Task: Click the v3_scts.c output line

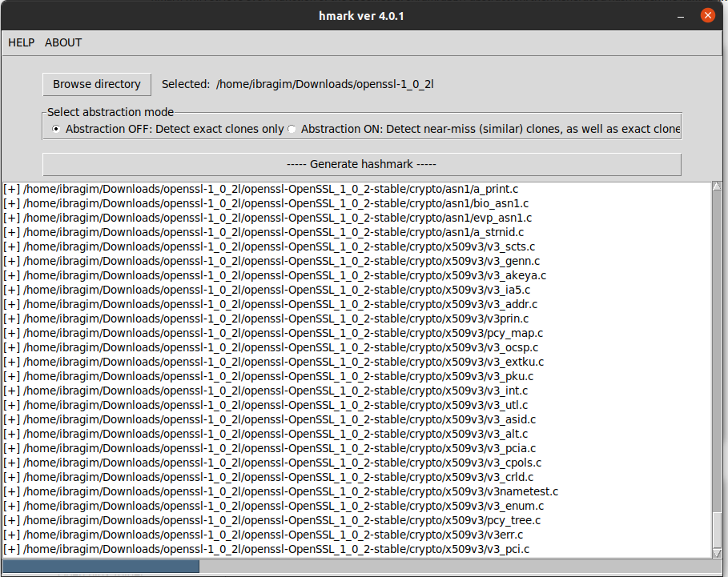Action: pyautogui.click(x=269, y=246)
